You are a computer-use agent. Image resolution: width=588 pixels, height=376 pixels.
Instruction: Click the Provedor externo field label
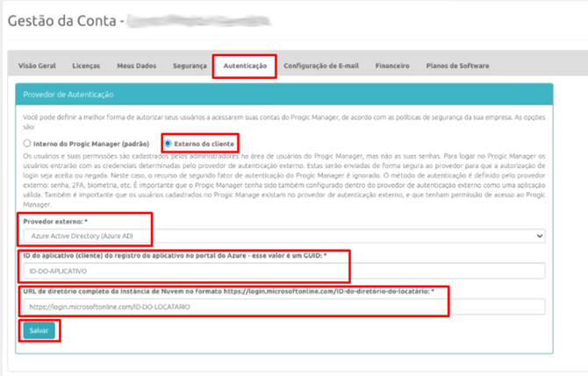click(x=55, y=222)
